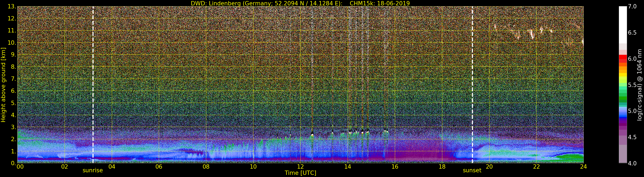Click the colorbar tick value 5.0
This screenshot has width=644, height=177.
point(632,111)
